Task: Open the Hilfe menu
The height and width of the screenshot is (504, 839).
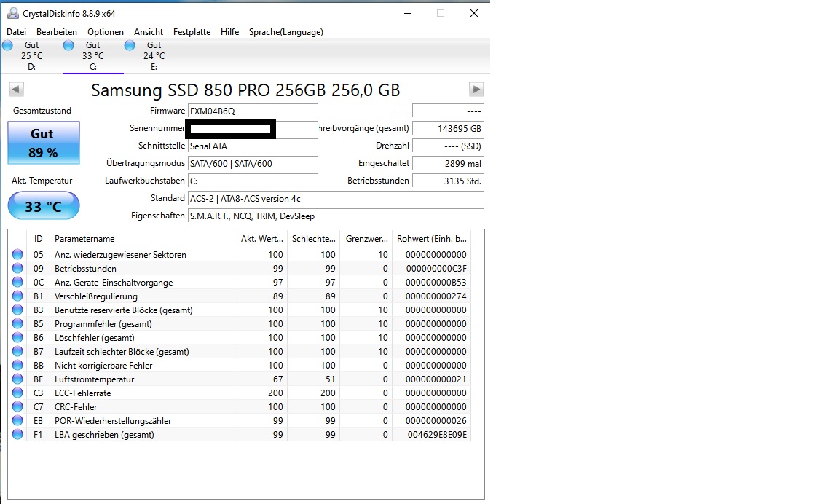Action: (229, 32)
